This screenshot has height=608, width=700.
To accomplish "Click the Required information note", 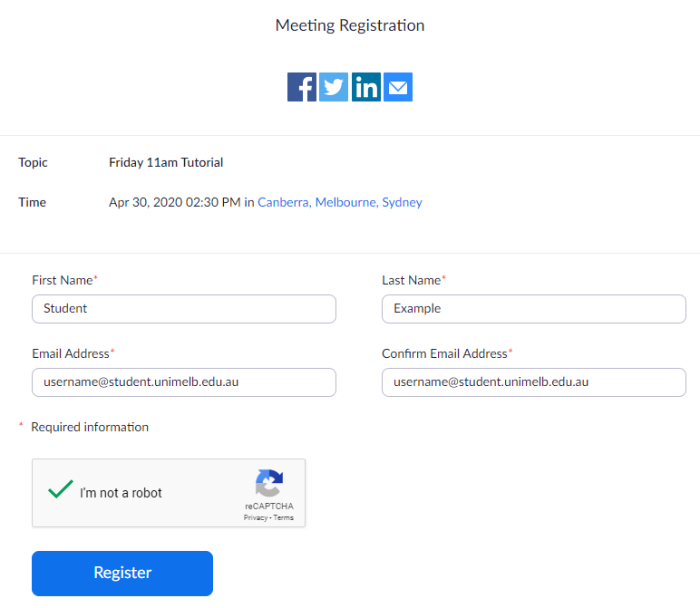I will [x=90, y=428].
